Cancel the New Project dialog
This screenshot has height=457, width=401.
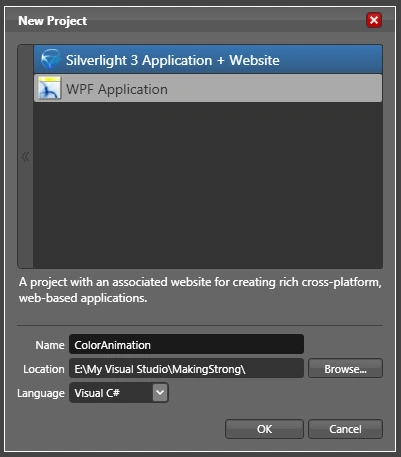(345, 429)
